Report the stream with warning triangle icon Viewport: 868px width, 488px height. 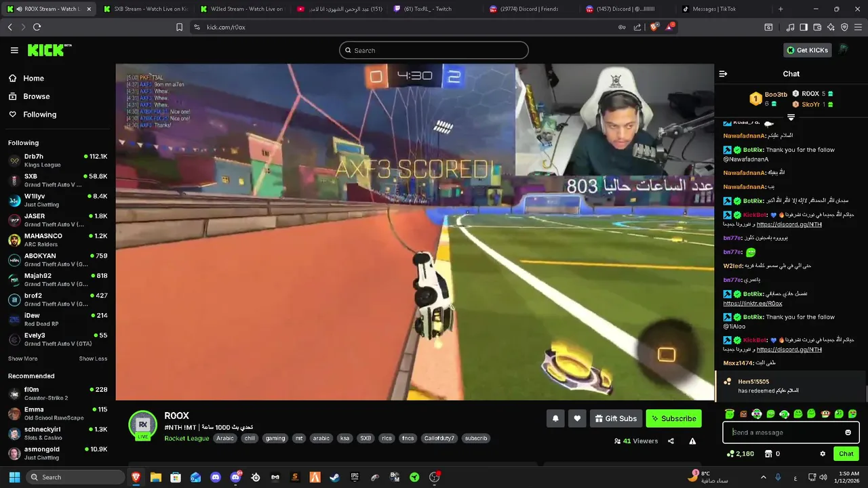click(x=692, y=441)
